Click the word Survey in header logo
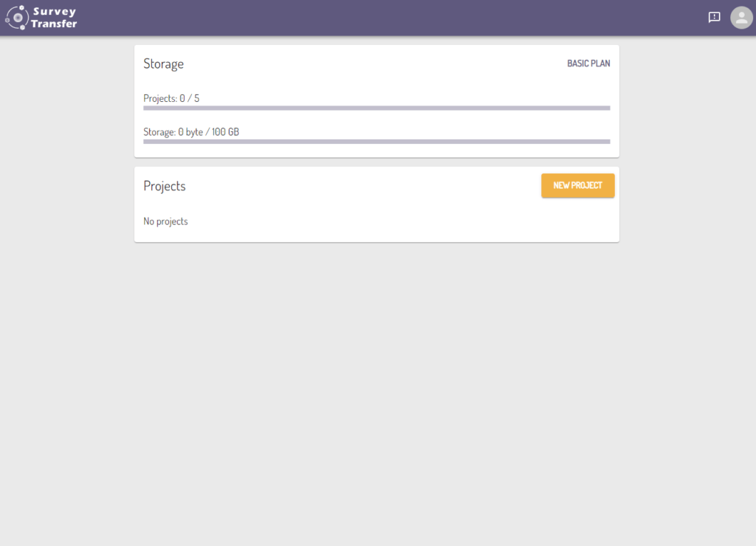 [55, 12]
